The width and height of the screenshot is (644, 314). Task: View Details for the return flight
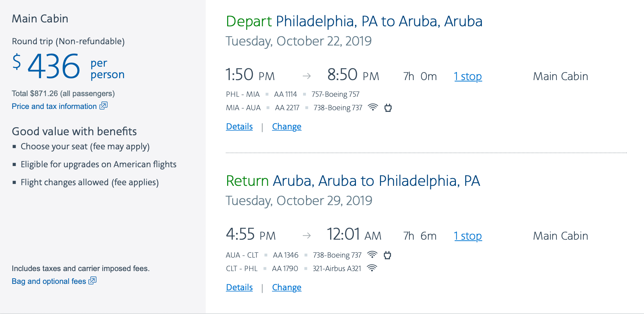coord(239,287)
